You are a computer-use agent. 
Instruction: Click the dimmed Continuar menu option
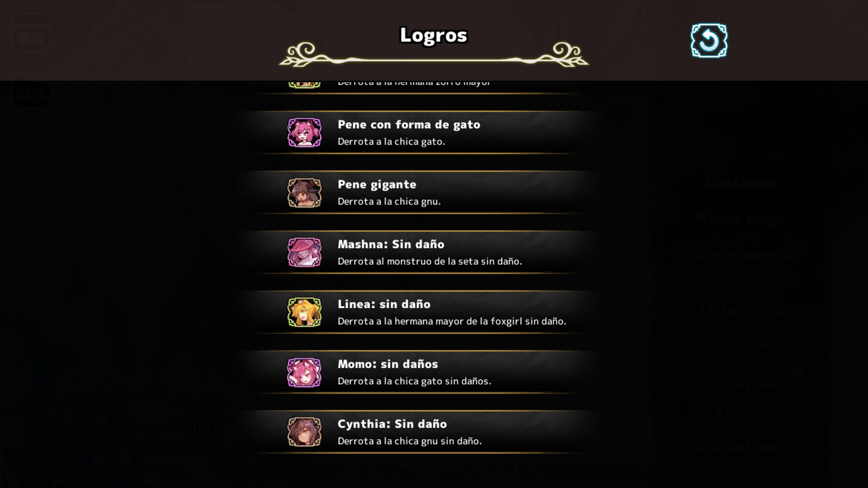[x=741, y=183]
